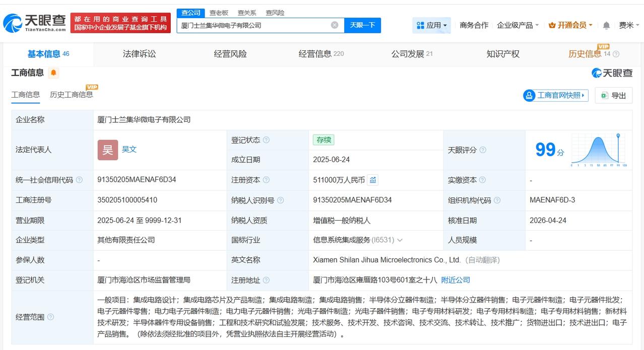The height and width of the screenshot is (350, 644).
Task: Open the 应用 dropdown menu
Action: pos(432,25)
